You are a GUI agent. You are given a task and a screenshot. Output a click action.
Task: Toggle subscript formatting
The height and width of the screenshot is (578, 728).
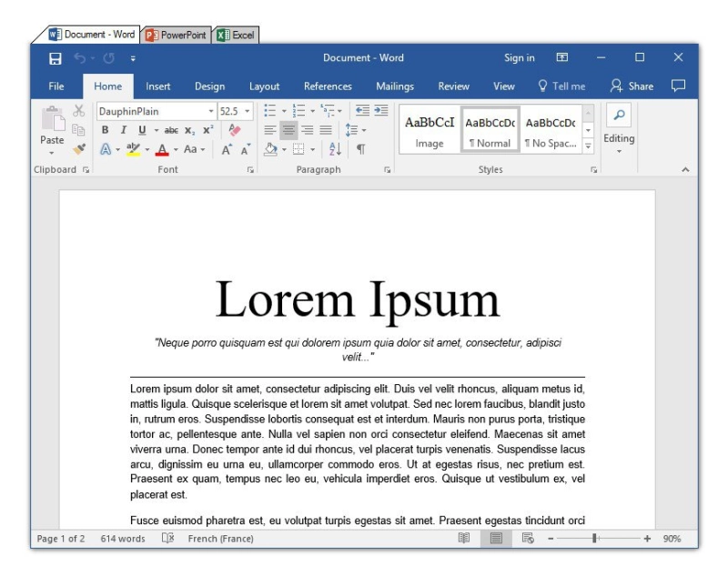(x=189, y=130)
